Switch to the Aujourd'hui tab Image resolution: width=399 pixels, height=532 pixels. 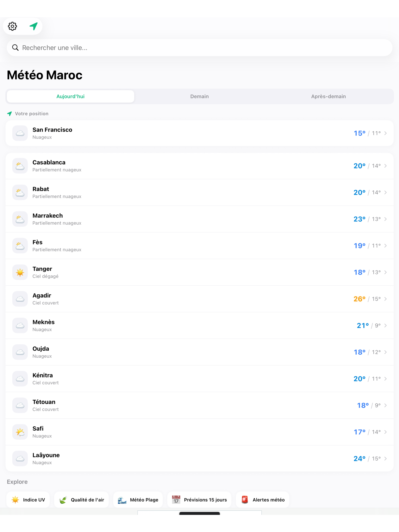pyautogui.click(x=71, y=96)
